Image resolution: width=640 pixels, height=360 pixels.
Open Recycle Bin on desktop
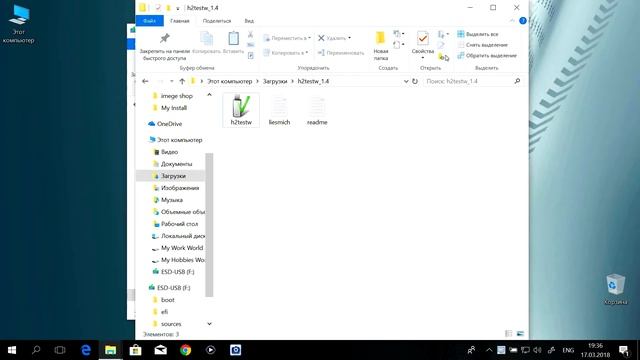click(x=615, y=289)
